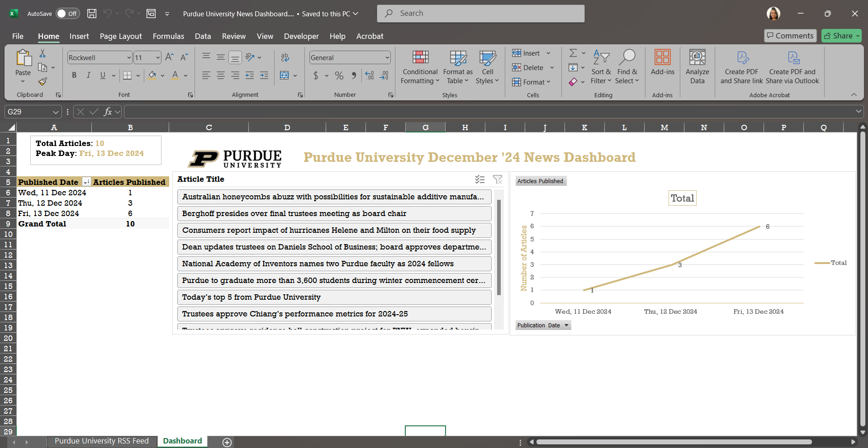Select column G header
868x448 pixels.
(x=426, y=127)
